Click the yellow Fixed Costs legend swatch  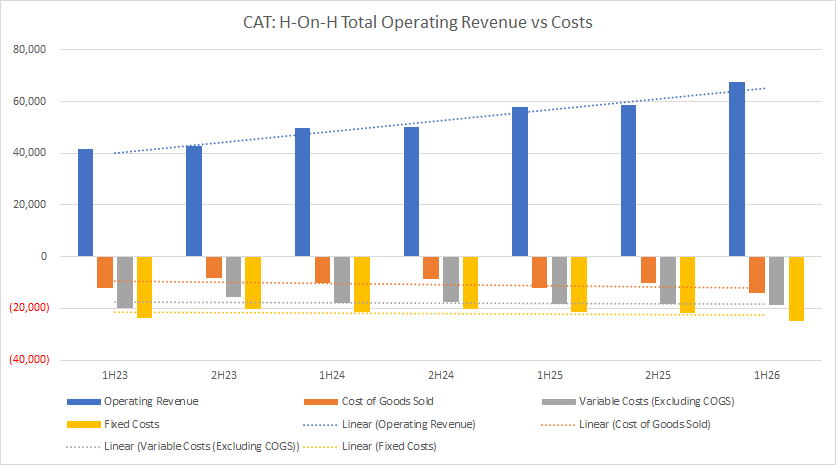(82, 424)
